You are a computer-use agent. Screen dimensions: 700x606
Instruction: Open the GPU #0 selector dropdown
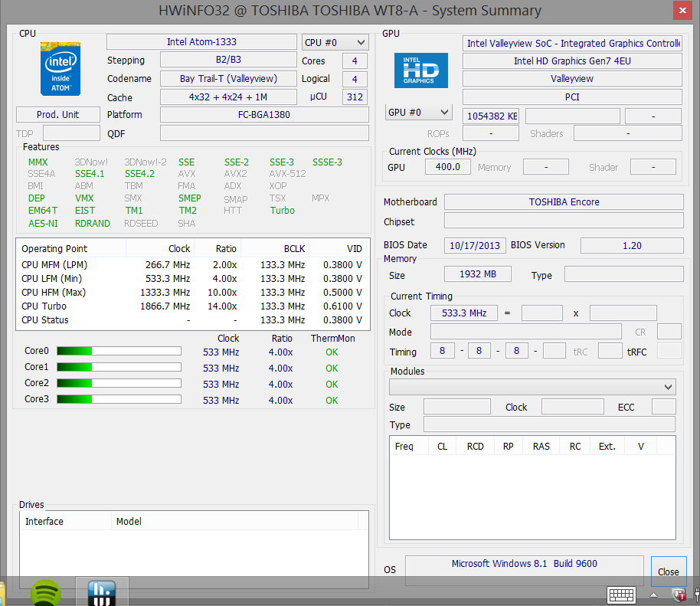point(419,112)
